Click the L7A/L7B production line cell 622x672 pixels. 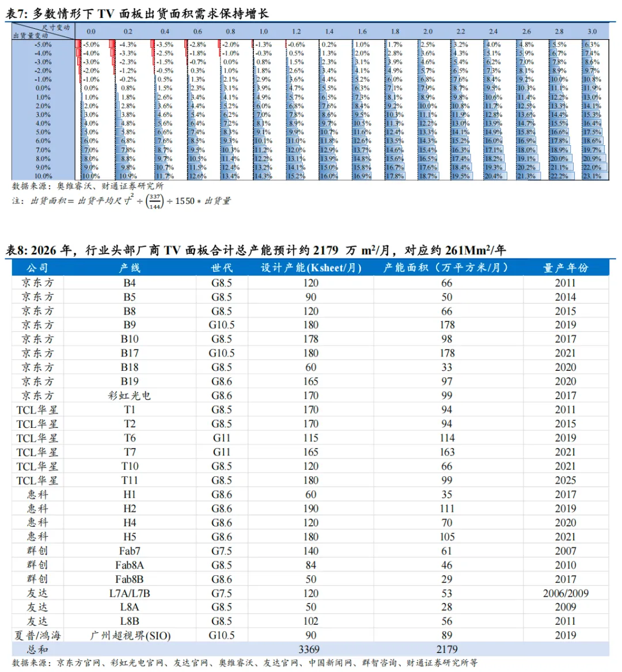130,593
